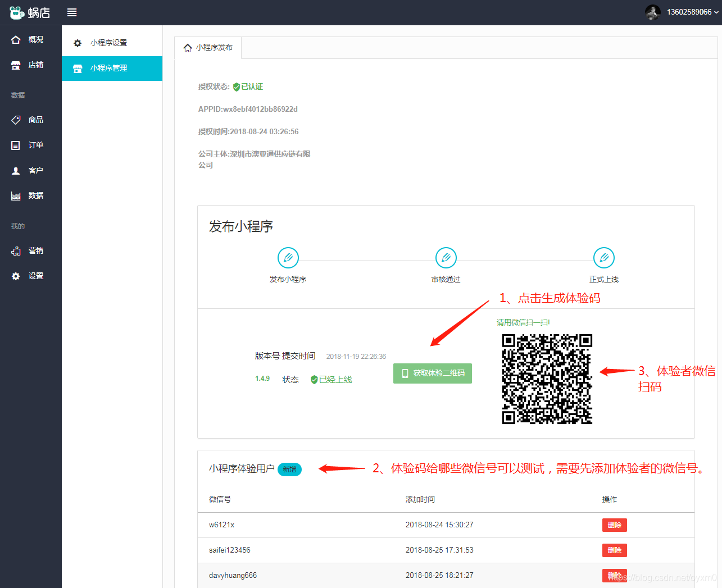Click the 发布小程序 section heading

coord(241,226)
